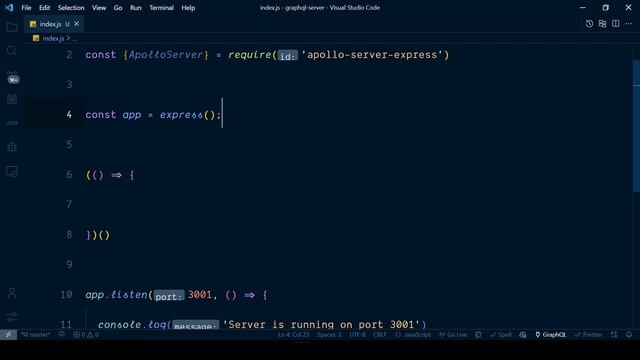Open the timeline history icon in editor toolbar
The image size is (640, 360).
(x=589, y=24)
